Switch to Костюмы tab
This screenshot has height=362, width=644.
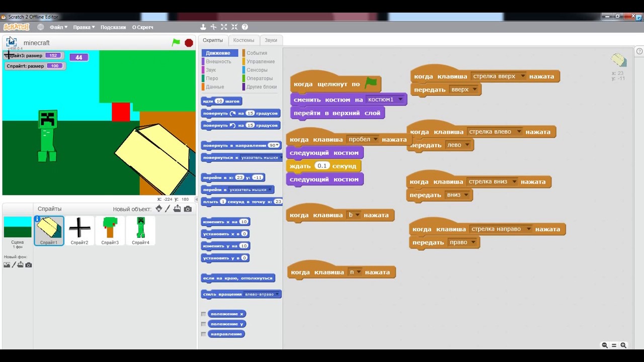click(244, 40)
